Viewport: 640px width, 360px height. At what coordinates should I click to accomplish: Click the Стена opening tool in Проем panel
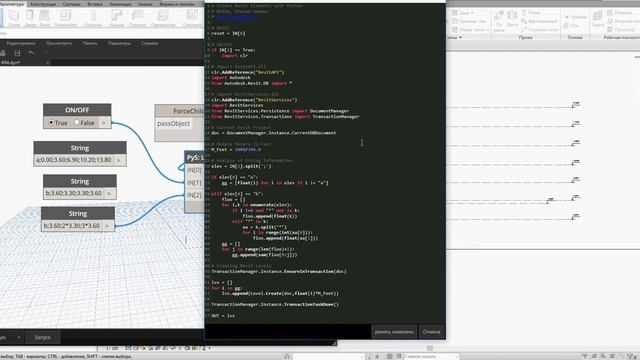point(531,13)
